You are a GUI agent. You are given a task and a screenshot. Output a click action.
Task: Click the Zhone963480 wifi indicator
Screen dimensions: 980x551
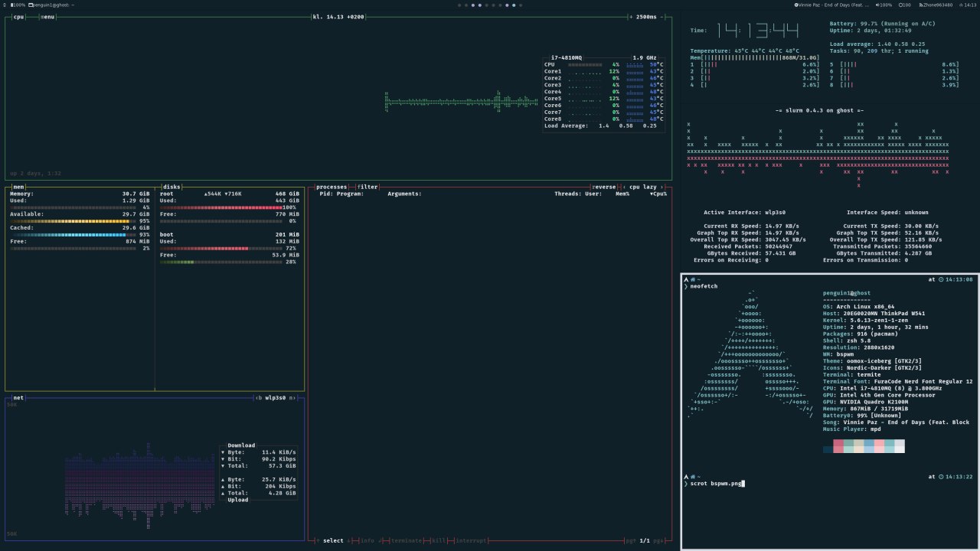click(x=936, y=5)
